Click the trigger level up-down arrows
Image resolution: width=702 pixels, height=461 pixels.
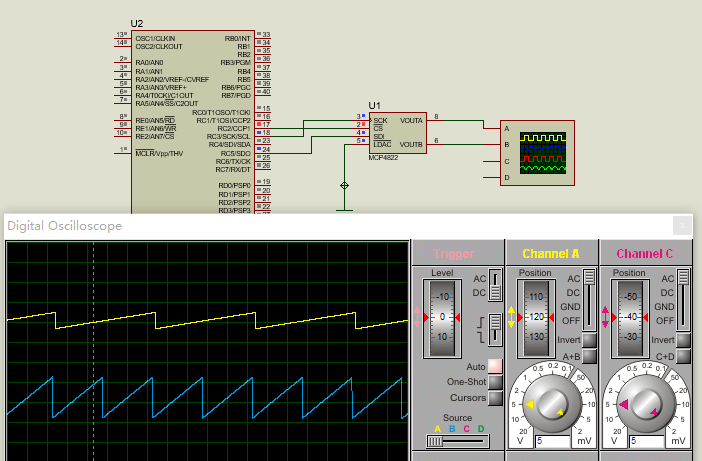tap(417, 318)
